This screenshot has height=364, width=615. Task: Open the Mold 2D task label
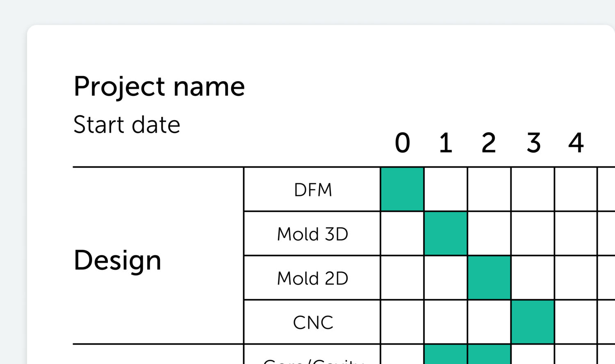[x=313, y=278]
